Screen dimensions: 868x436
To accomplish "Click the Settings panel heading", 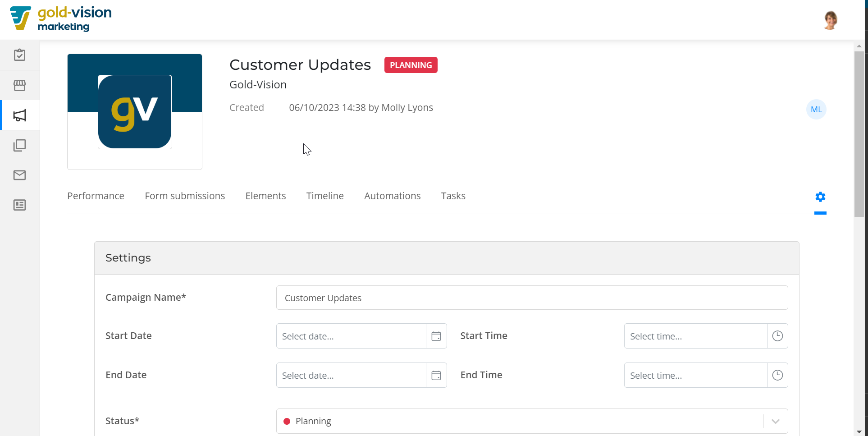I will coord(128,258).
